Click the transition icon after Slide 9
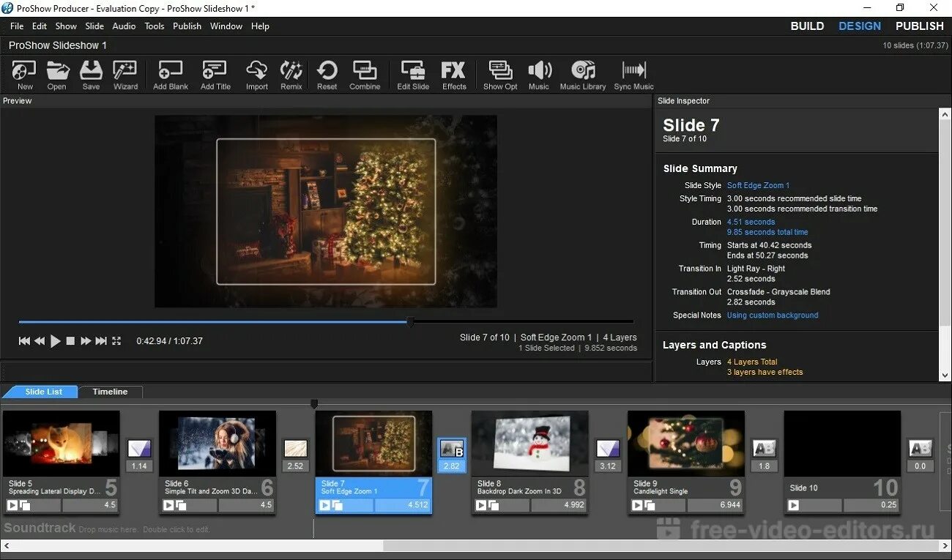952x560 pixels. [x=764, y=448]
